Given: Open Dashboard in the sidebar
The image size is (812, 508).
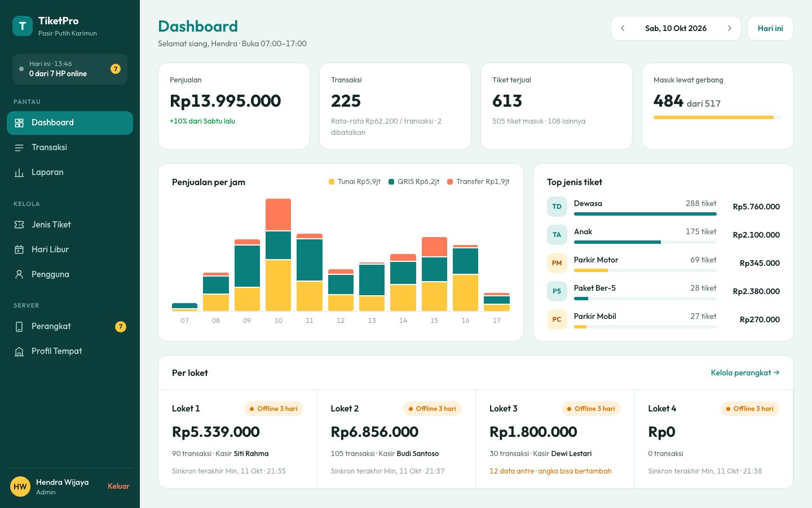Looking at the screenshot, I should coord(70,123).
